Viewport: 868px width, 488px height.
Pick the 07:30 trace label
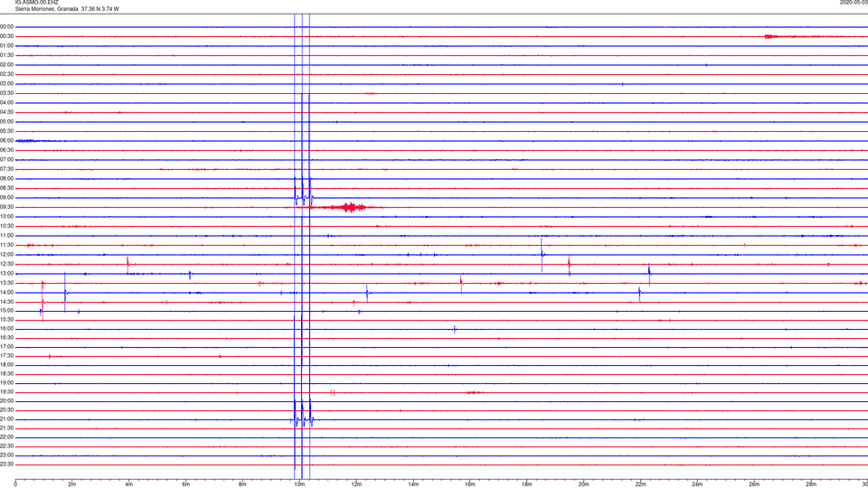point(7,169)
